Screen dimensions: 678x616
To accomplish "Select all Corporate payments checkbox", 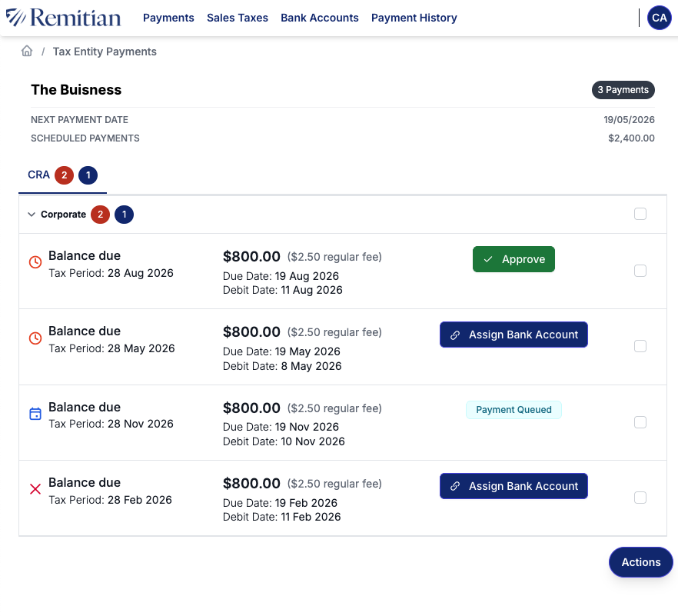I will (x=640, y=214).
